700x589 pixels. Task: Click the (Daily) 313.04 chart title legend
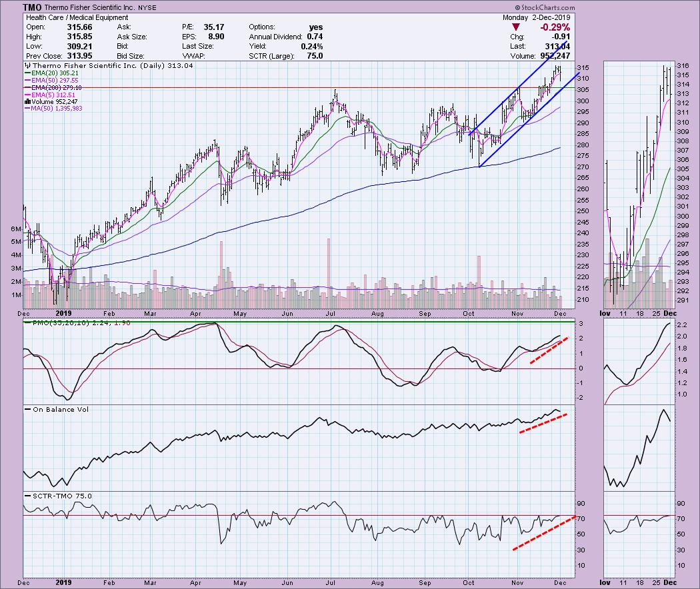[x=167, y=65]
